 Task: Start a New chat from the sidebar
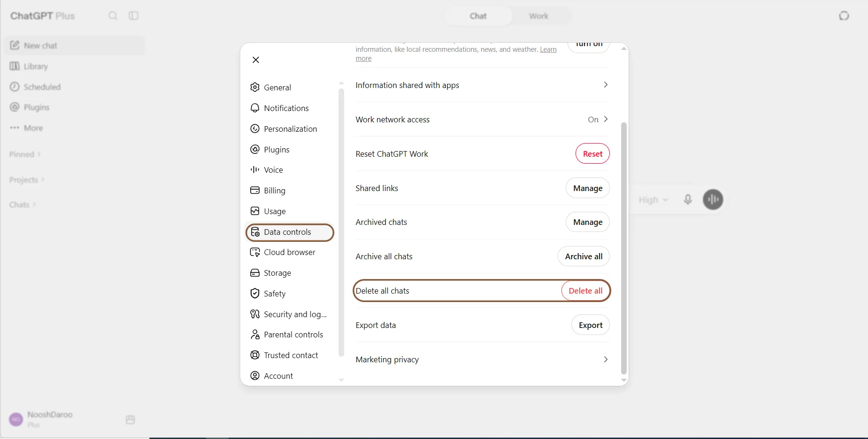(75, 46)
